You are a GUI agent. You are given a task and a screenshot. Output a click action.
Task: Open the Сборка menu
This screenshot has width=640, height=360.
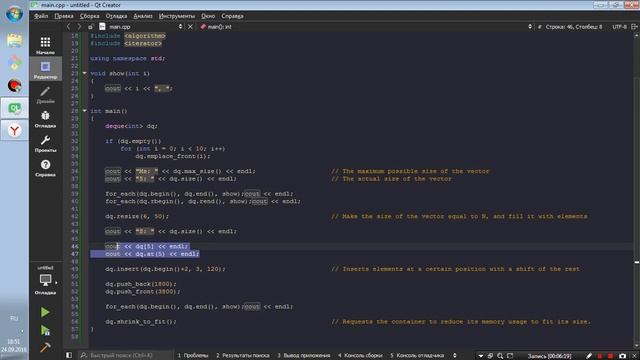click(x=89, y=16)
